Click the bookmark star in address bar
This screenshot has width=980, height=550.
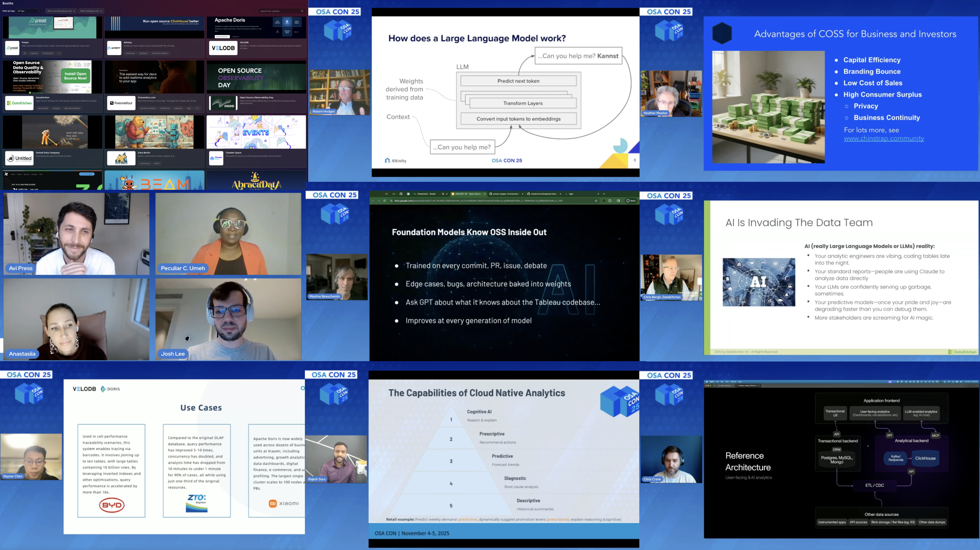point(596,201)
